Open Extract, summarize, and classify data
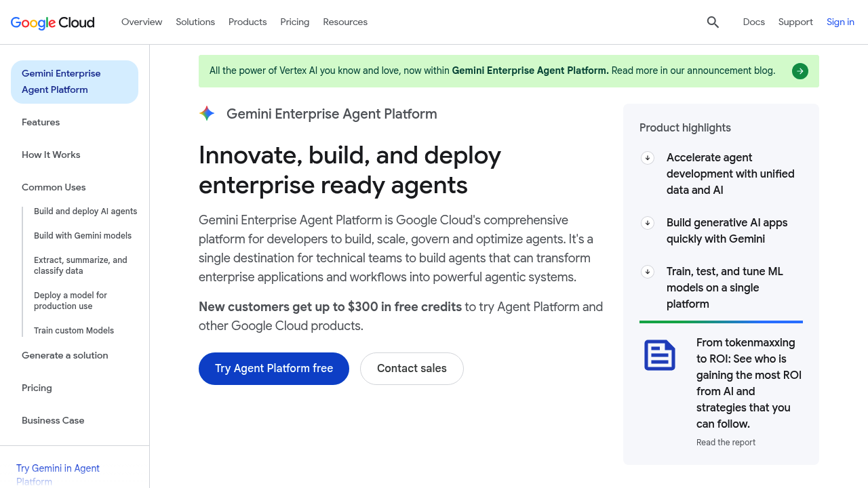 click(x=81, y=266)
